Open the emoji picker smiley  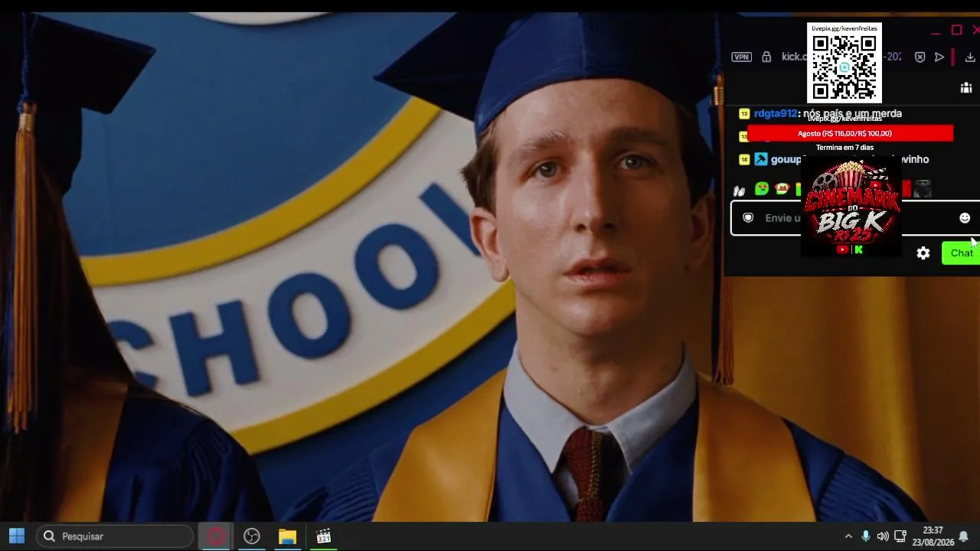pos(965,218)
